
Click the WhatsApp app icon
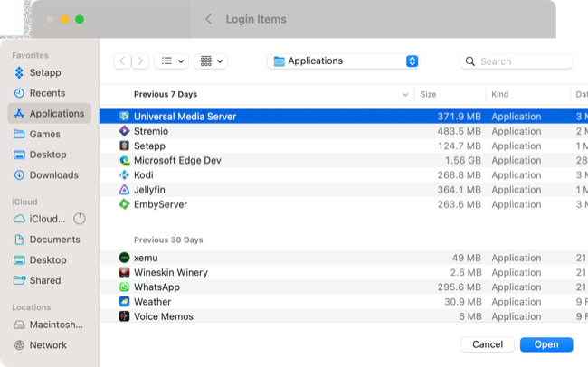click(x=125, y=287)
